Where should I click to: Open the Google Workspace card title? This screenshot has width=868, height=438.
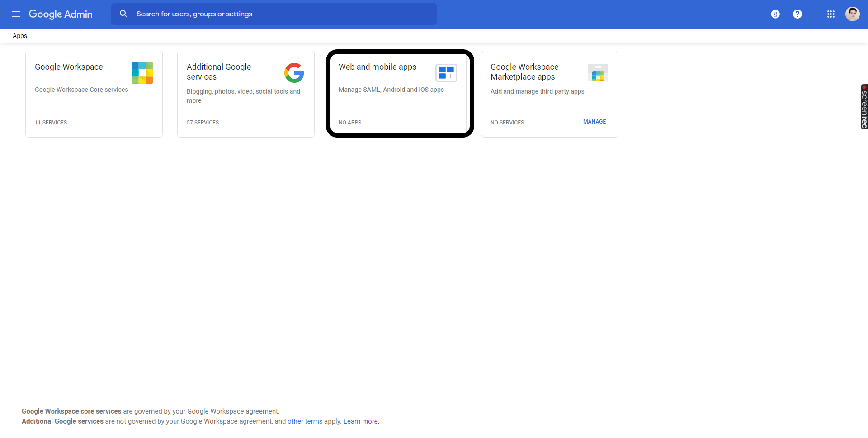point(69,67)
